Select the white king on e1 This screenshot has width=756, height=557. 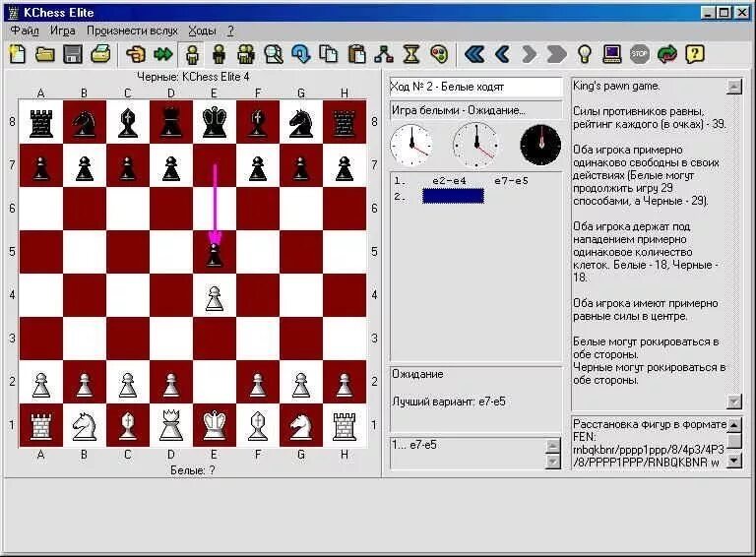coord(215,425)
